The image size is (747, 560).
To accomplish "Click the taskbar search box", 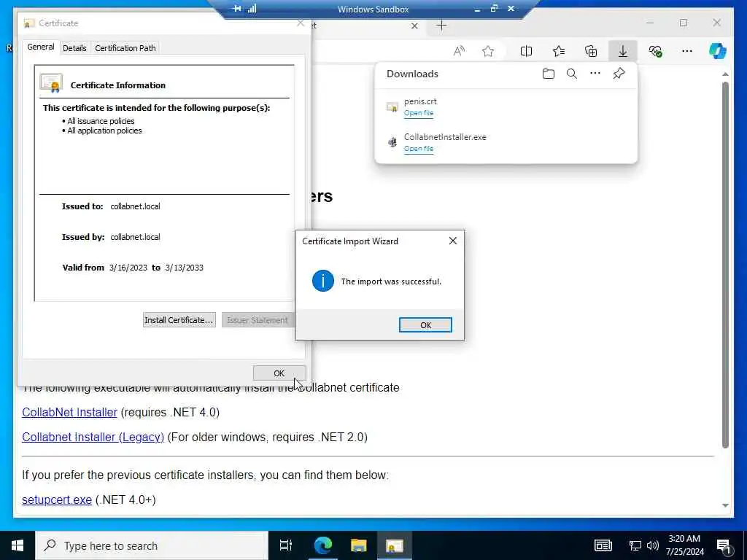I will click(x=152, y=545).
